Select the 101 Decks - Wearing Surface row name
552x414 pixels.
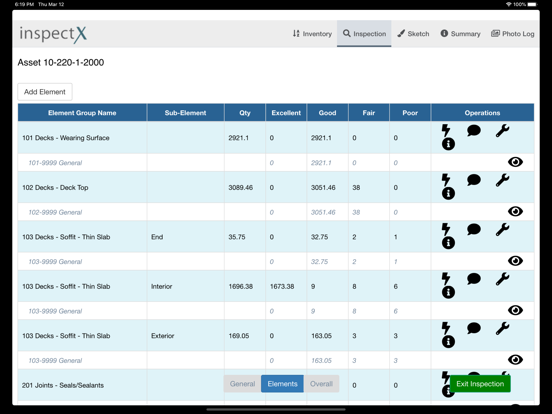66,138
